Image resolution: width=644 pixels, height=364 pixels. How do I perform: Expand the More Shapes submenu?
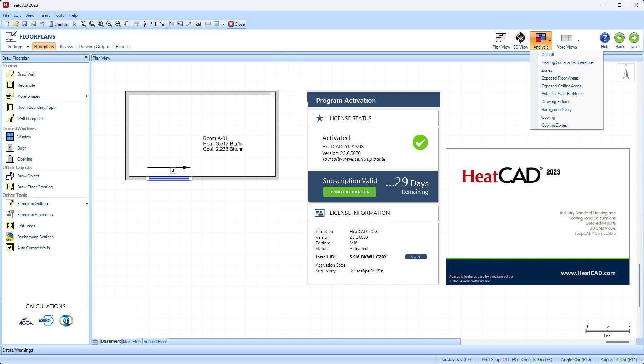click(86, 96)
